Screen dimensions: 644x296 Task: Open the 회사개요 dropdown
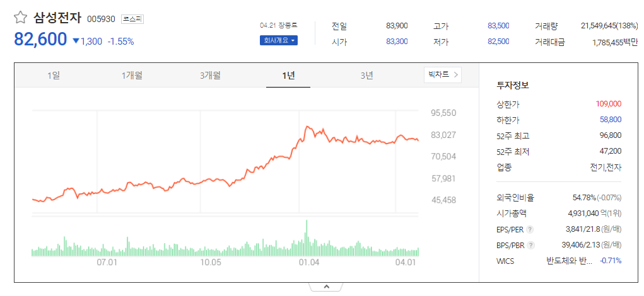click(x=278, y=40)
